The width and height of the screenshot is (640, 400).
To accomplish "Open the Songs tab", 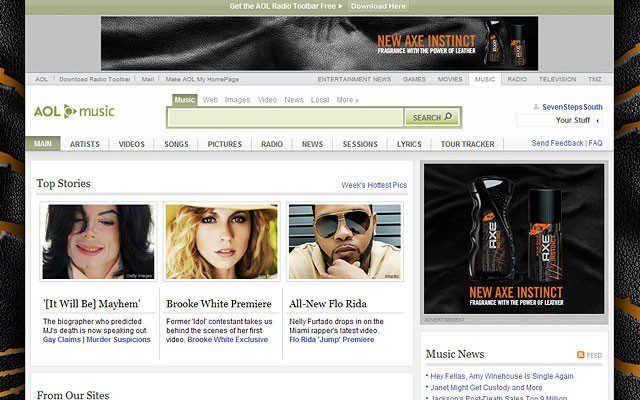I will click(x=176, y=144).
